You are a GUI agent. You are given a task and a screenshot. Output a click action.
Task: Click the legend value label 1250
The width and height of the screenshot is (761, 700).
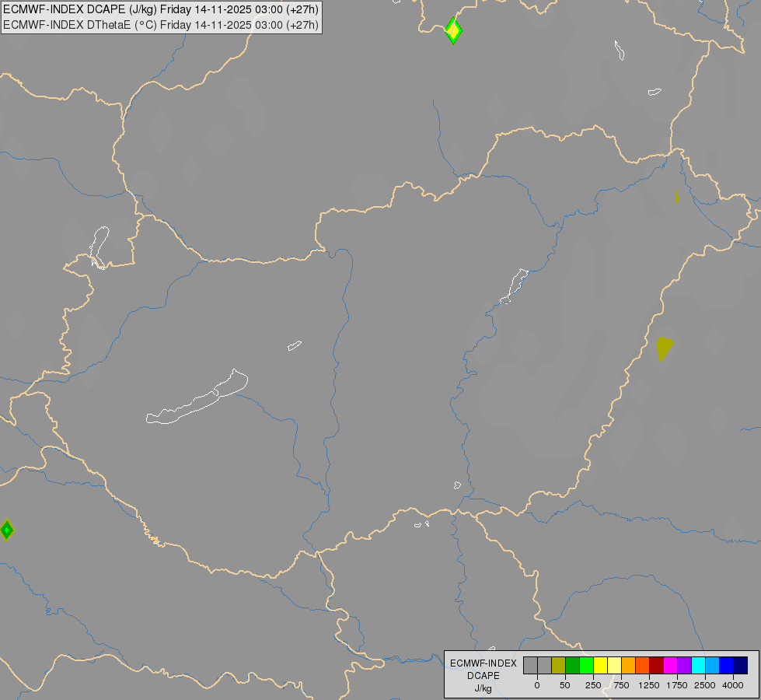[649, 685]
